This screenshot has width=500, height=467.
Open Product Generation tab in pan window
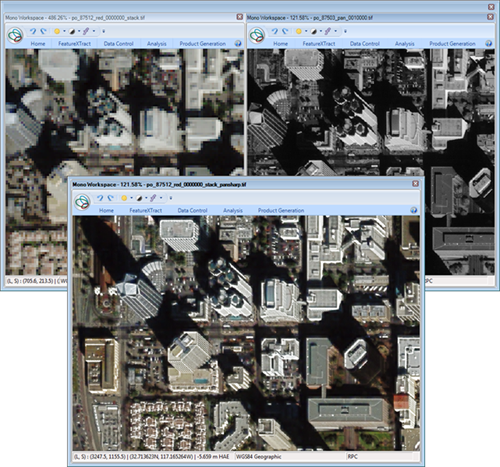(452, 44)
